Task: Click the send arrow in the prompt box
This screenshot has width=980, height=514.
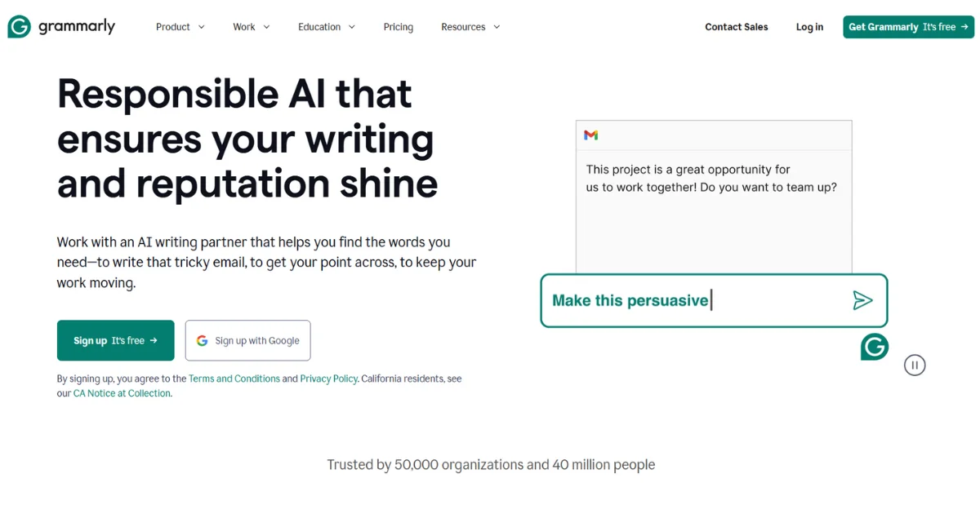Action: tap(863, 300)
